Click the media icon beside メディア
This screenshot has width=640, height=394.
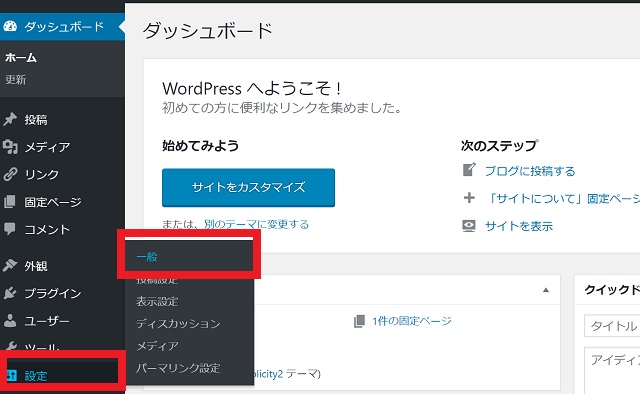coord(10,147)
